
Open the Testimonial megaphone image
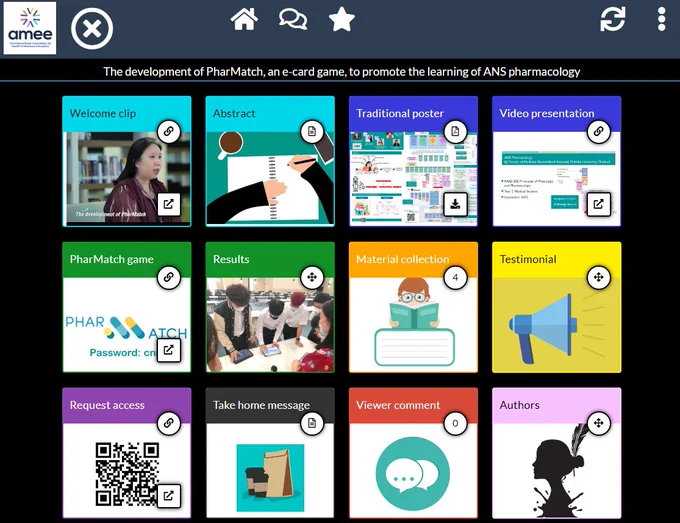556,324
